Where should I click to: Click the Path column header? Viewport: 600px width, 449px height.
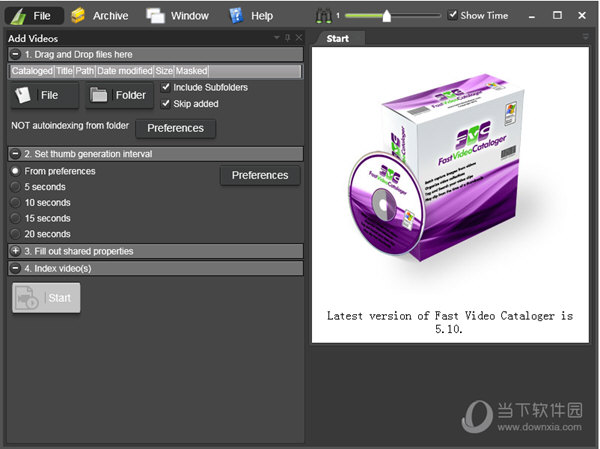click(85, 71)
